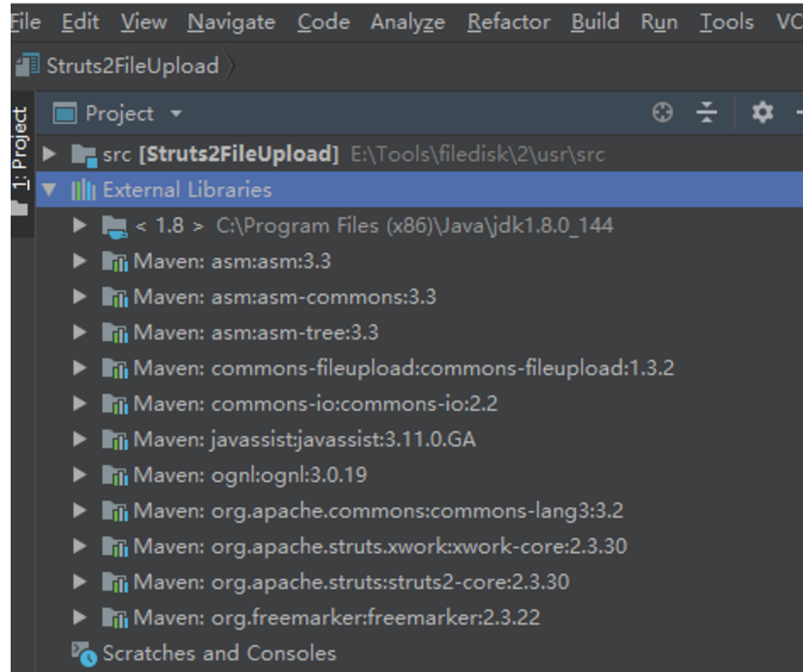Click the Scroll from Source target icon

[662, 112]
